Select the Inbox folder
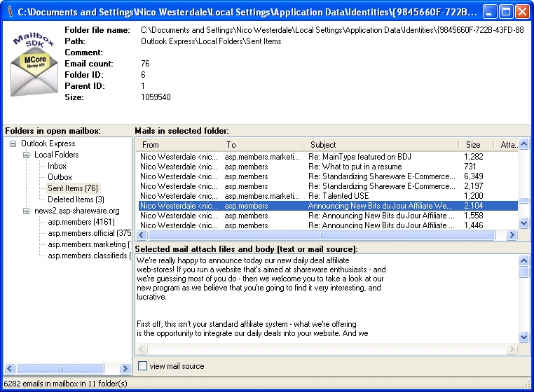 (x=57, y=166)
